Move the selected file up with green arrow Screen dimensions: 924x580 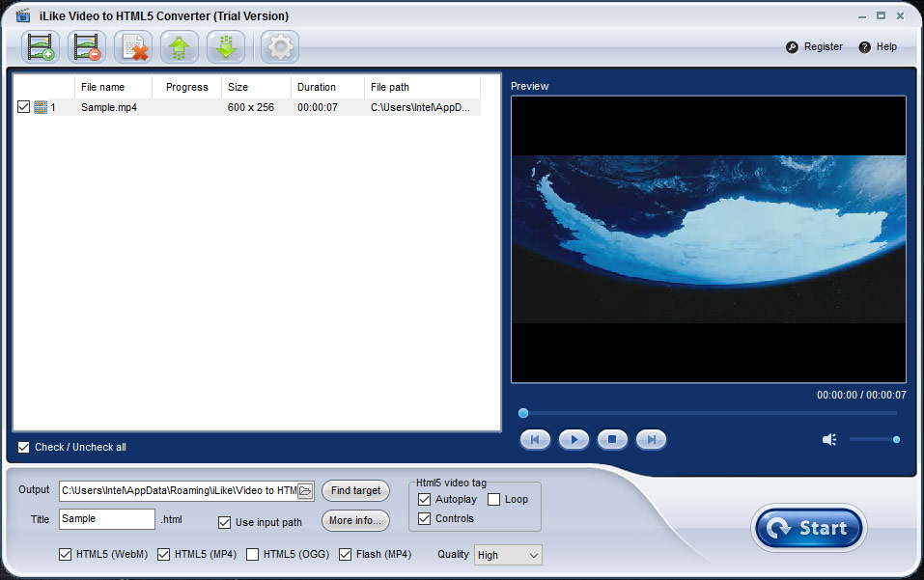point(180,46)
